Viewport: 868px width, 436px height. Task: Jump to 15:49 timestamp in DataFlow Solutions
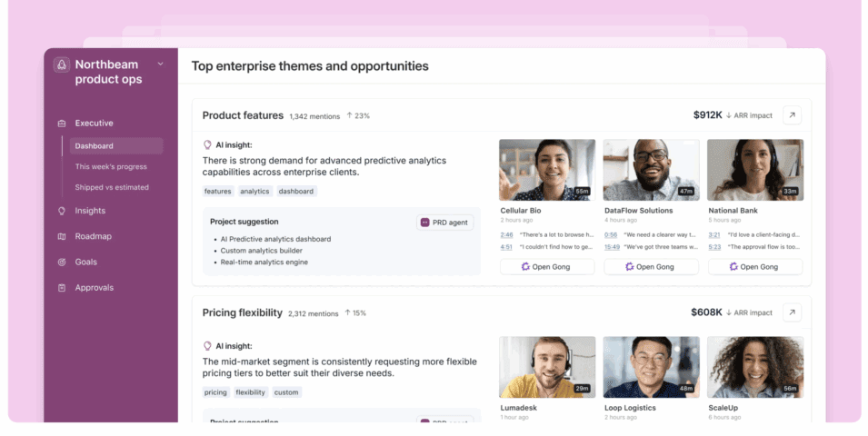(612, 247)
